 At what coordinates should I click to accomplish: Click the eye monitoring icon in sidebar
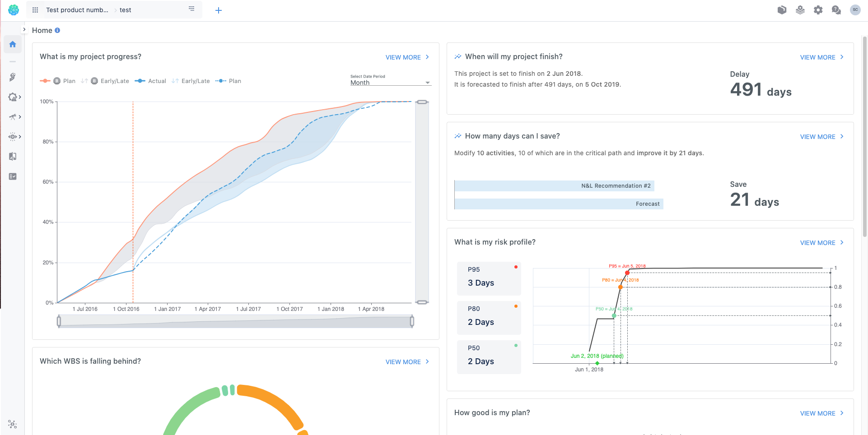tap(13, 137)
